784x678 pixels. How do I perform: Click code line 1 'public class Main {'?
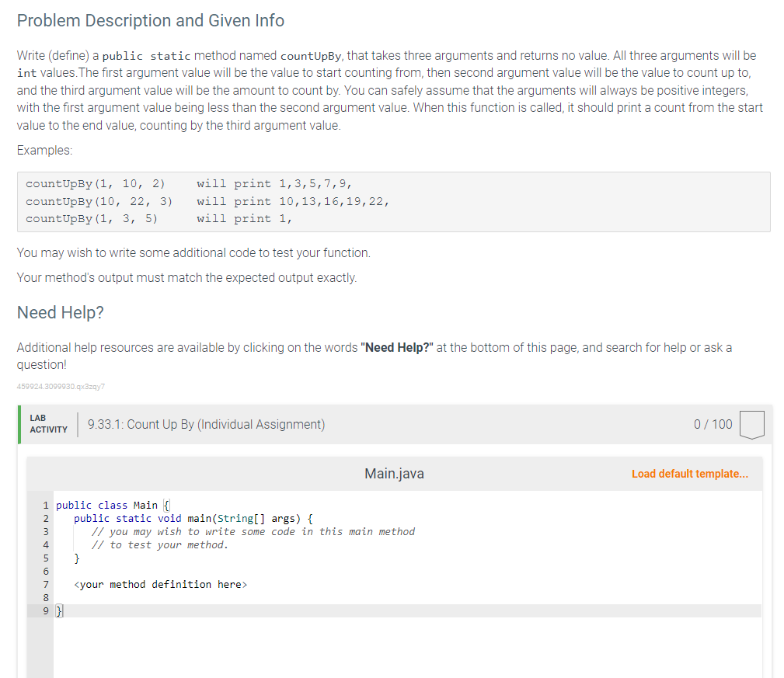[x=113, y=505]
